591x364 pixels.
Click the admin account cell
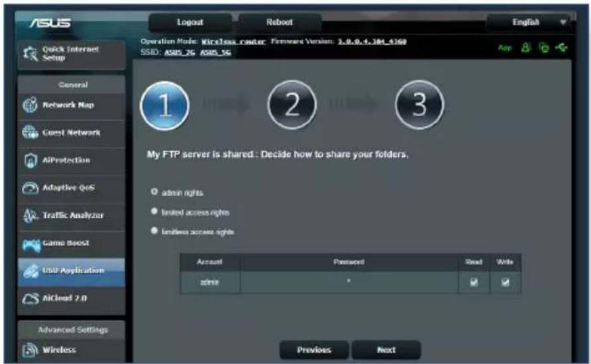pos(210,282)
